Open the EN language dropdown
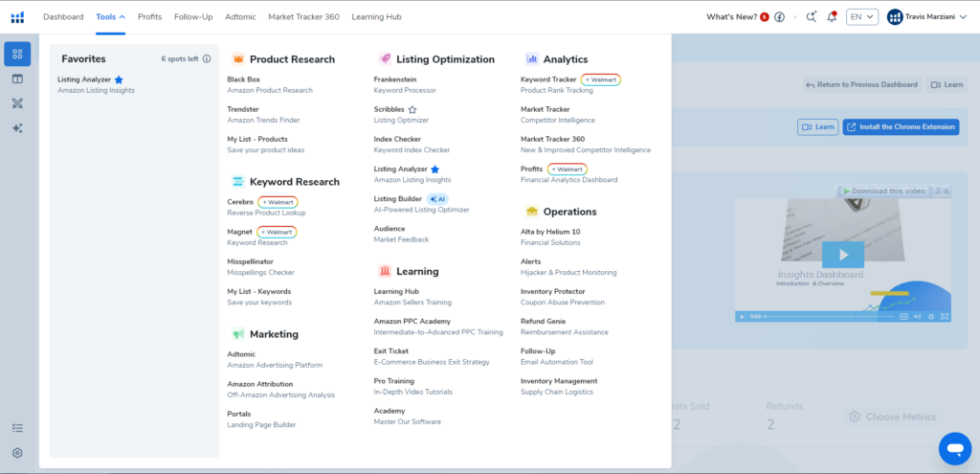The height and width of the screenshot is (474, 980). click(x=862, y=17)
